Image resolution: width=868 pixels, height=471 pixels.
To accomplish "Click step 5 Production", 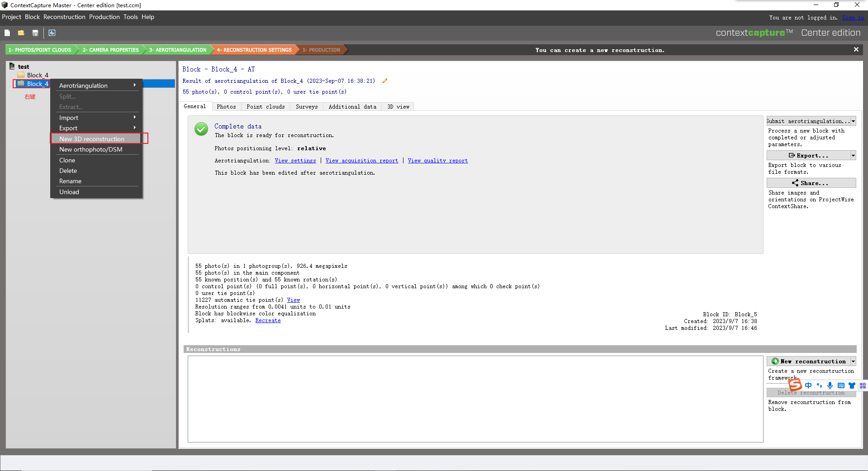I will (x=321, y=50).
